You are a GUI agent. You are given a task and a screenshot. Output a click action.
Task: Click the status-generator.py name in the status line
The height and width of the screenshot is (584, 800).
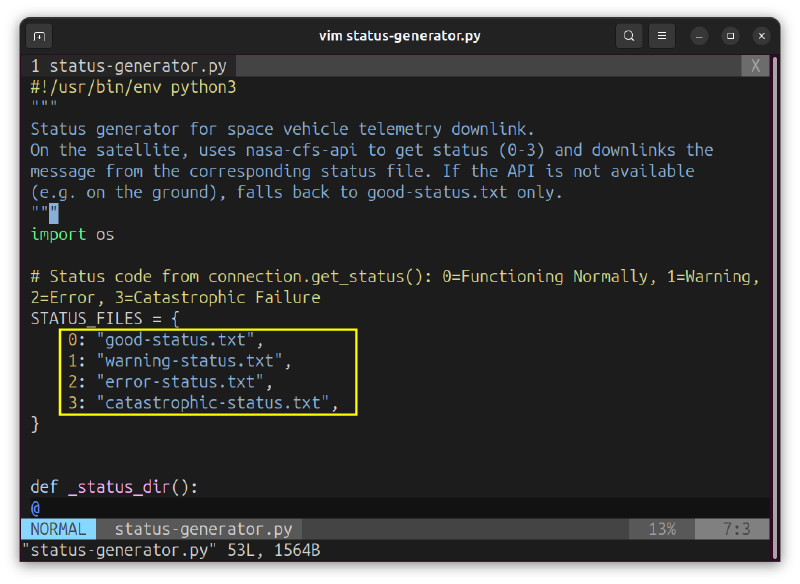(x=203, y=529)
